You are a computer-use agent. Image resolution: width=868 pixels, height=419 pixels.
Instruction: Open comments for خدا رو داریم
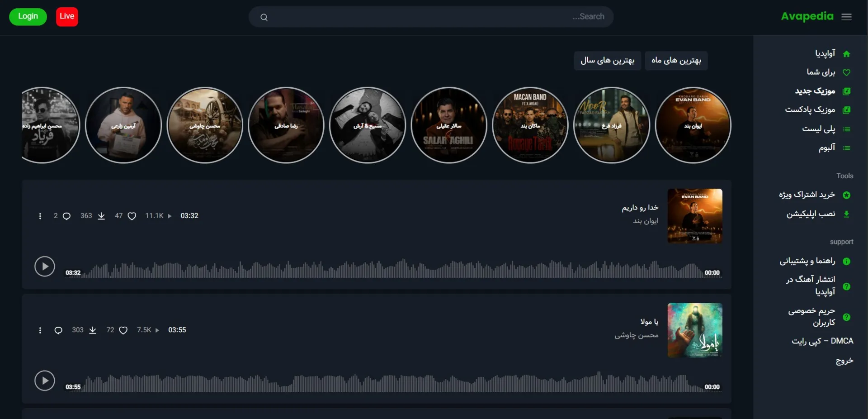66,216
